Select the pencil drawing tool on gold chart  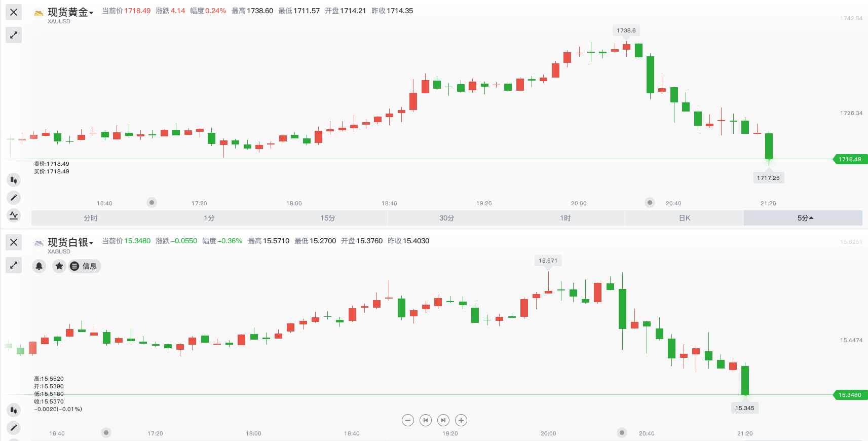click(x=14, y=197)
